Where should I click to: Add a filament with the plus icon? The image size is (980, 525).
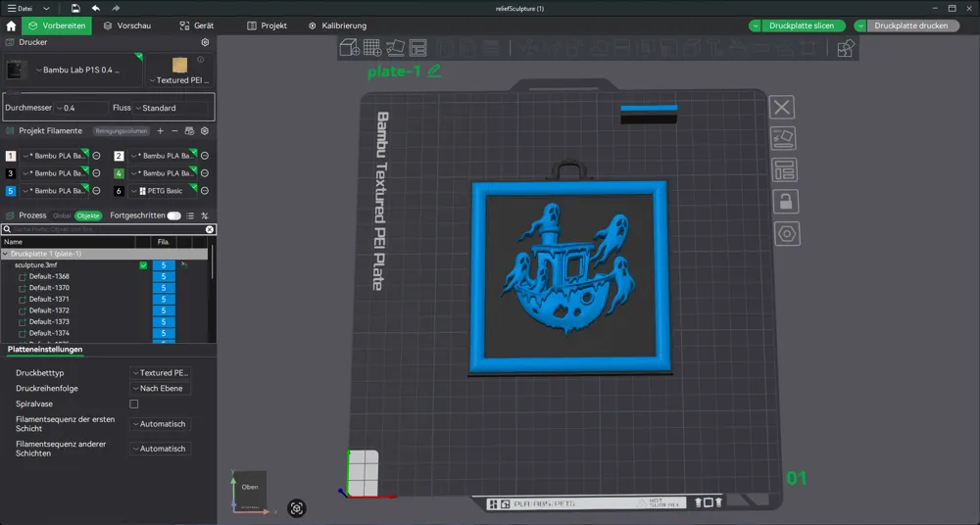pyautogui.click(x=160, y=131)
